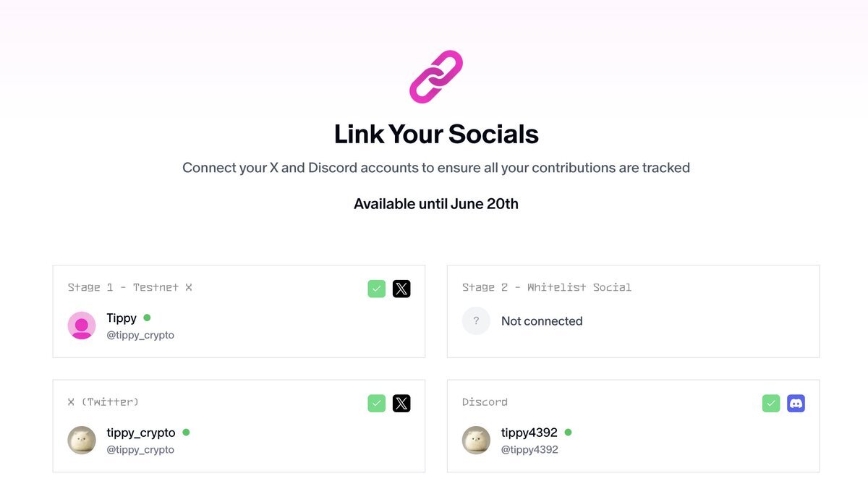
Task: Click the pink Tippy profile avatar
Action: click(x=82, y=326)
